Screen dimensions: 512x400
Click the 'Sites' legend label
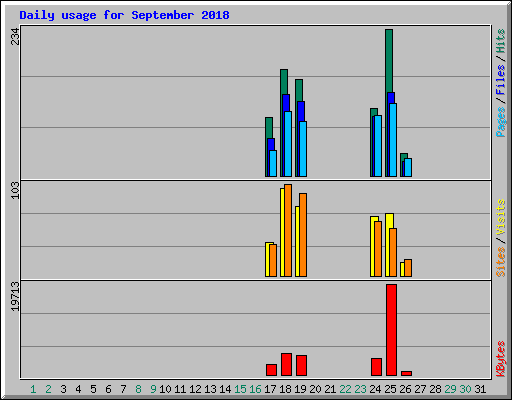click(x=501, y=262)
